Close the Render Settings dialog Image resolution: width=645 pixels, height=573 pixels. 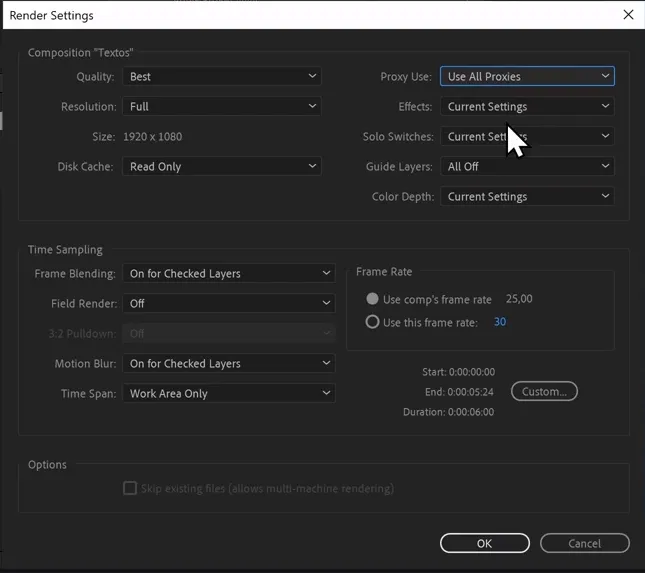628,15
